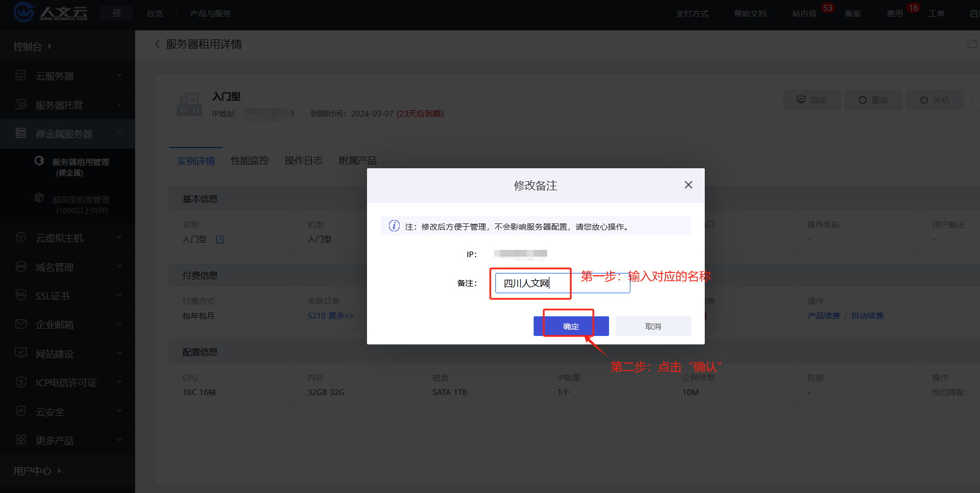Expand the SSL证书 menu chevron
This screenshot has width=980, height=493.
119,295
